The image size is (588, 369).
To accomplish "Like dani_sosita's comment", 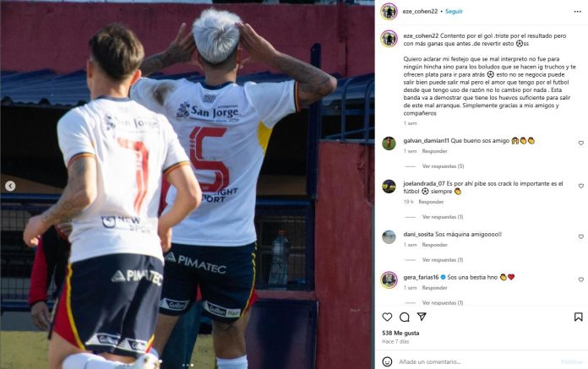I will (x=581, y=236).
